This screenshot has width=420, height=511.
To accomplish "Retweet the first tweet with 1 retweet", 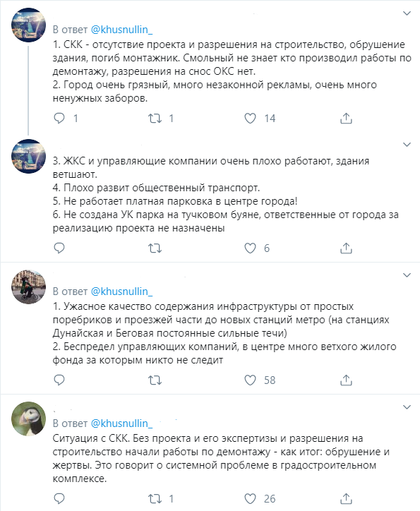I will click(155, 119).
